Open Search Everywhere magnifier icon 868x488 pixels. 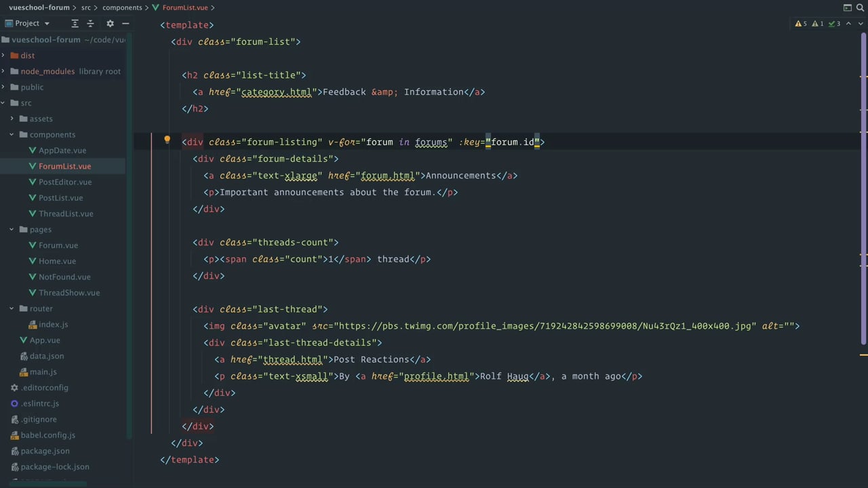[x=861, y=7]
